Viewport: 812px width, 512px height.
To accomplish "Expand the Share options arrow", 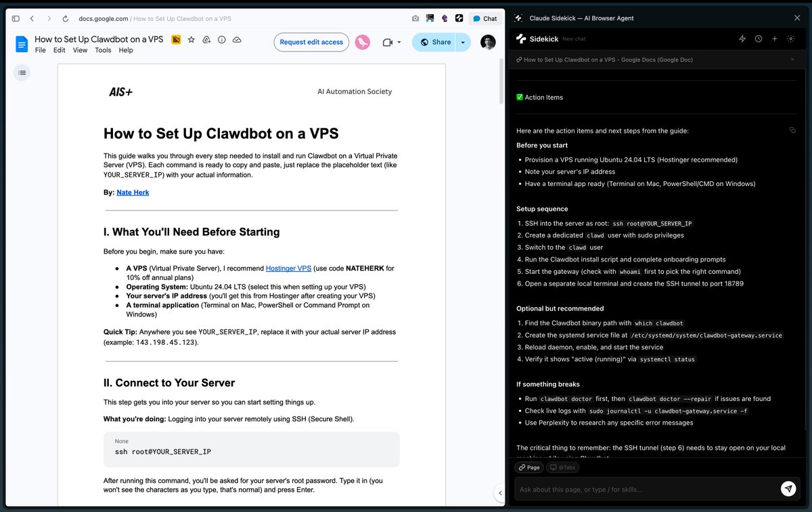I will pyautogui.click(x=463, y=42).
